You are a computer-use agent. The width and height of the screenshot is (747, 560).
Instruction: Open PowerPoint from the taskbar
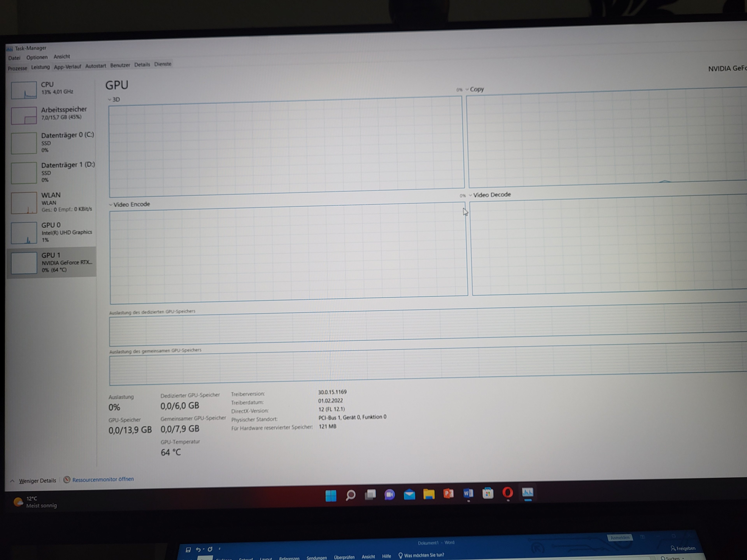(448, 494)
